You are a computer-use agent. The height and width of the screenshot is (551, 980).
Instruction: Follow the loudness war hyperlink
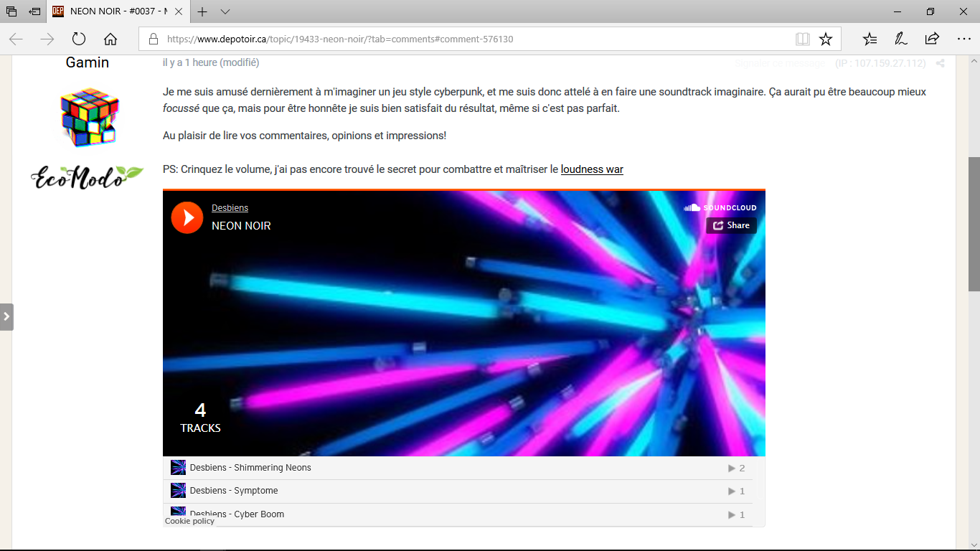(592, 169)
